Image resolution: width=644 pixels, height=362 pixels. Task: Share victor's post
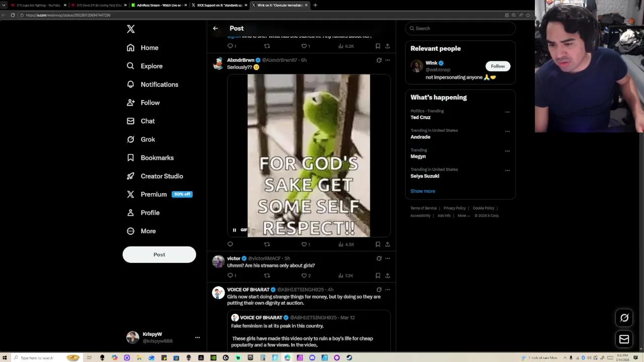(387, 276)
